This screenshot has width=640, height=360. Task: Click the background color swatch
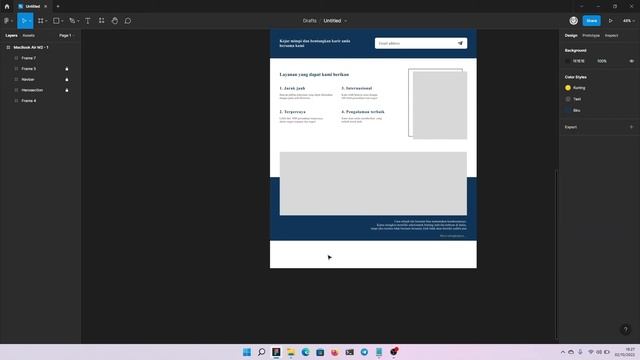click(x=568, y=61)
